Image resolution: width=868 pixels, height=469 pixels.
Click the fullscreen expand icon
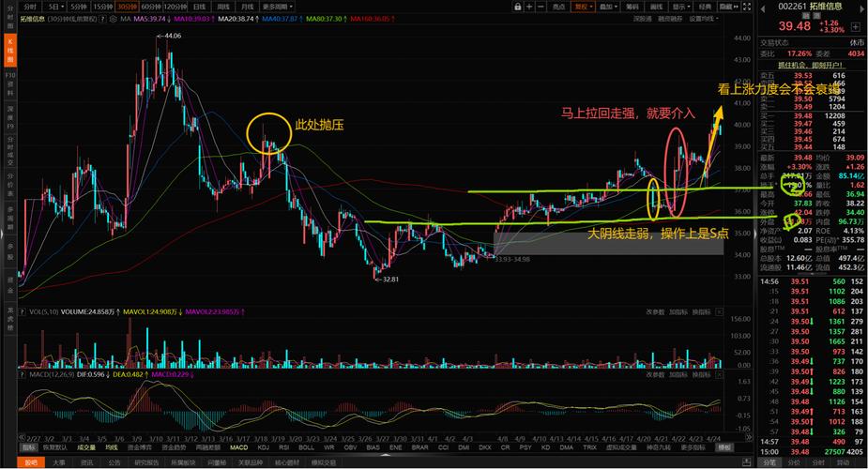point(746,7)
